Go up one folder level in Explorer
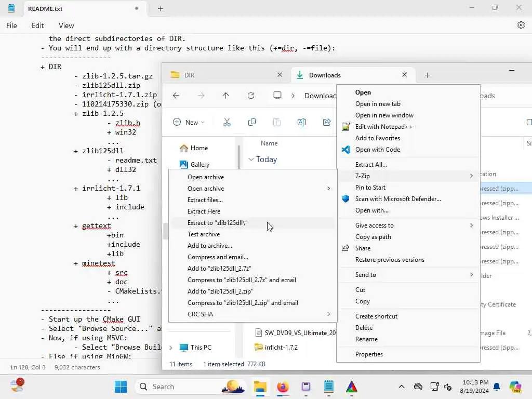The height and width of the screenshot is (399, 532). coord(225,96)
